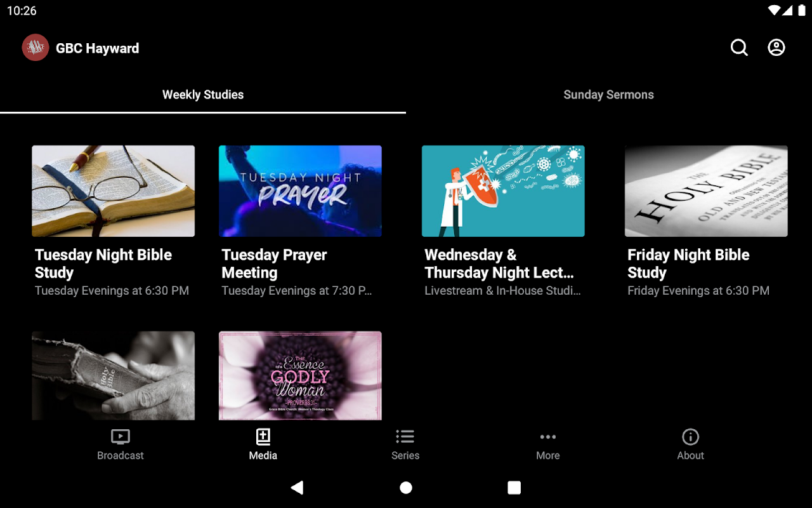Open recent apps square button
The image size is (812, 508).
coord(514,488)
